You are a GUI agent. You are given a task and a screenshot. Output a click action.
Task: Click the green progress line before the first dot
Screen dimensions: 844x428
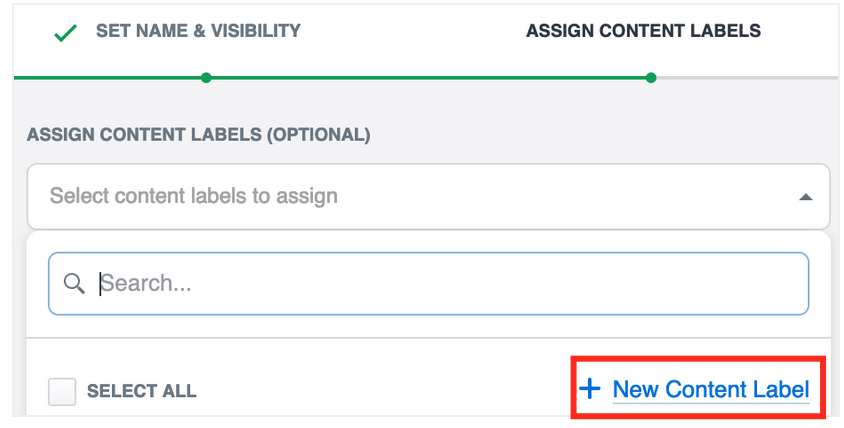pos(110,77)
